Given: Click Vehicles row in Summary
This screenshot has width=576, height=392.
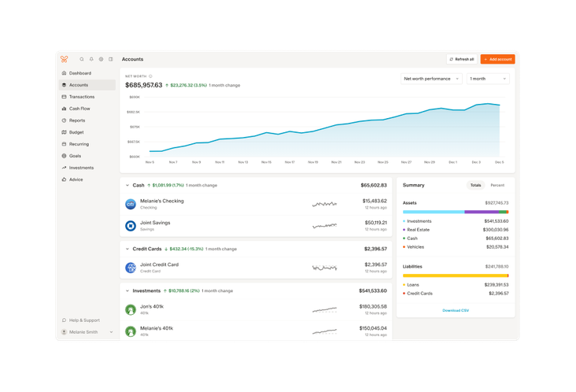Looking at the screenshot, I should (456, 247).
